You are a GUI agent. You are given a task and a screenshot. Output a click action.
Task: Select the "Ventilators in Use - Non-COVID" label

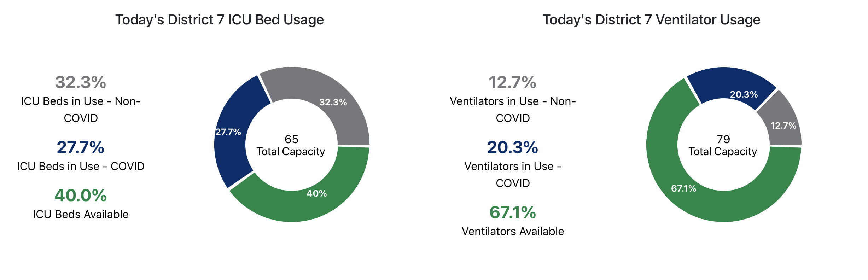[513, 110]
